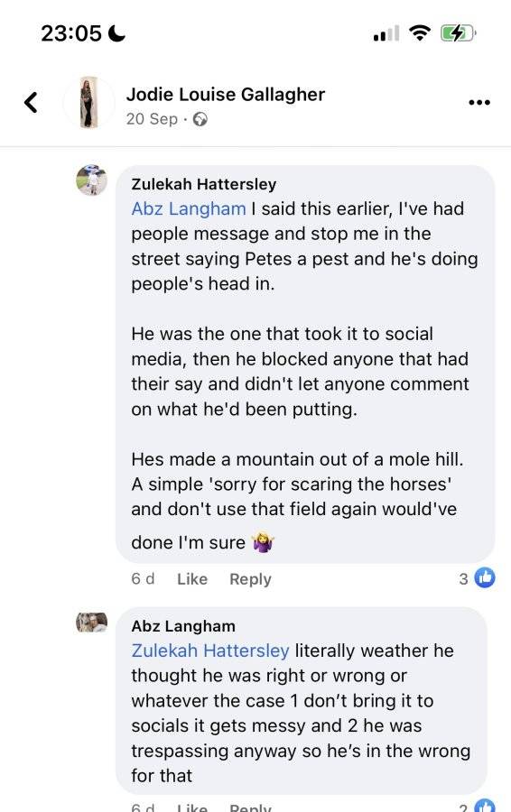Tap the back arrow icon

(x=31, y=102)
